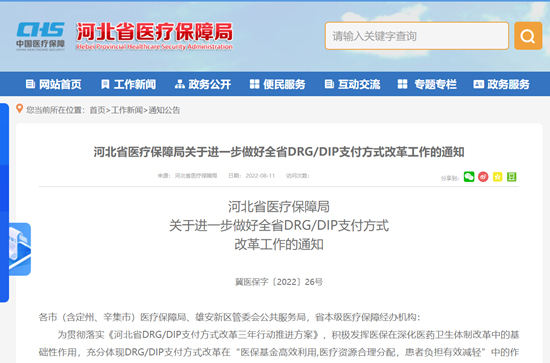Go to 通知公告 in the breadcrumb

tap(164, 110)
